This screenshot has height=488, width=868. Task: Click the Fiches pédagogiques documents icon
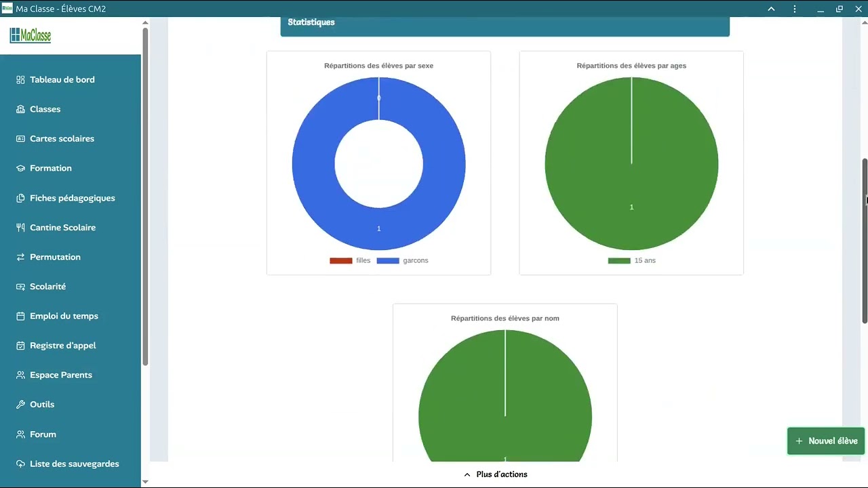click(x=20, y=198)
